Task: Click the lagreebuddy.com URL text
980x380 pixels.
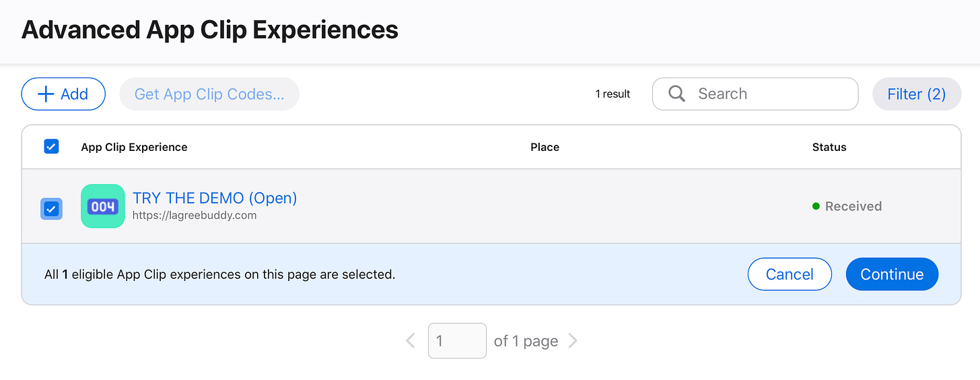Action: [x=195, y=216]
